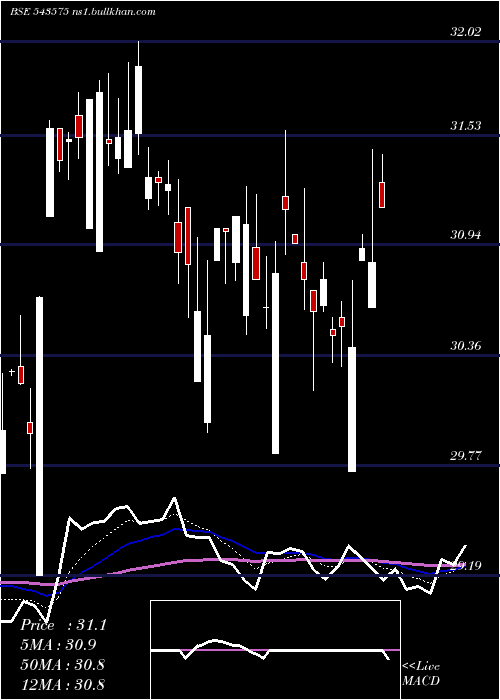Click the <<Live MACD label
The width and height of the screenshot is (500, 700).
pyautogui.click(x=421, y=674)
